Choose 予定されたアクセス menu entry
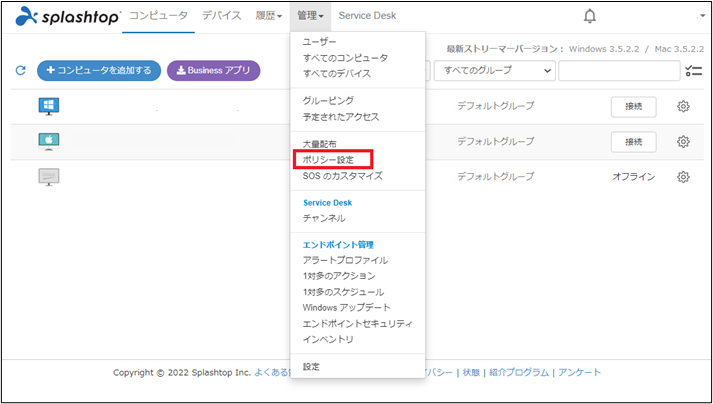Viewport: 713px width, 404px height. pos(341,117)
